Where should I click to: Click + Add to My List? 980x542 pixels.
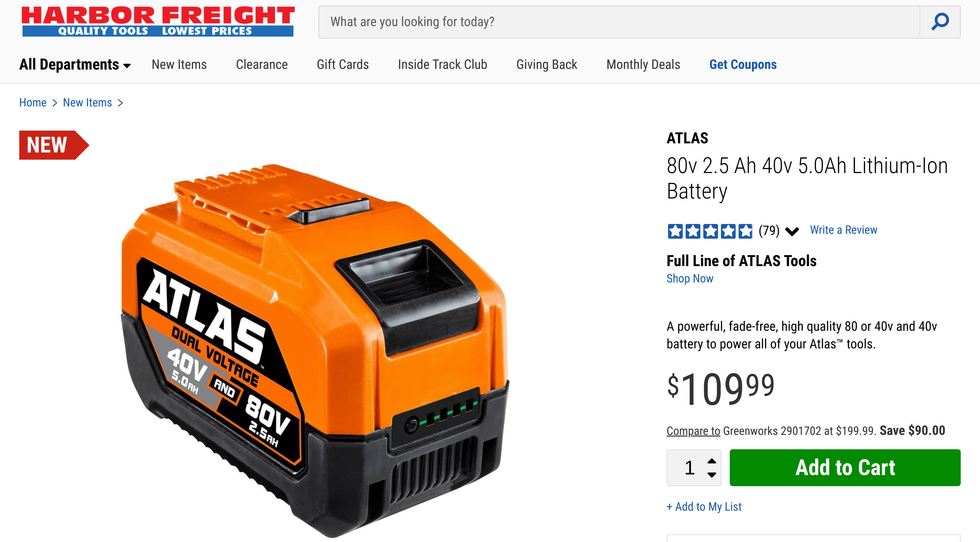point(704,507)
